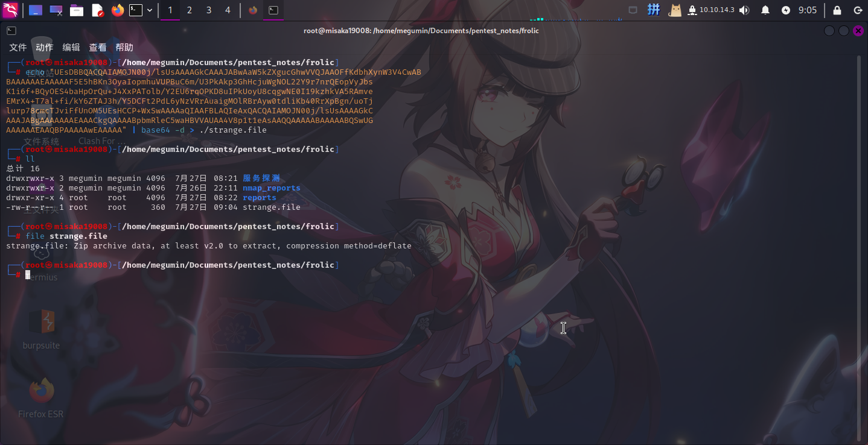Switch to workspace 2
Screen dimensions: 868x445
[x=190, y=10]
